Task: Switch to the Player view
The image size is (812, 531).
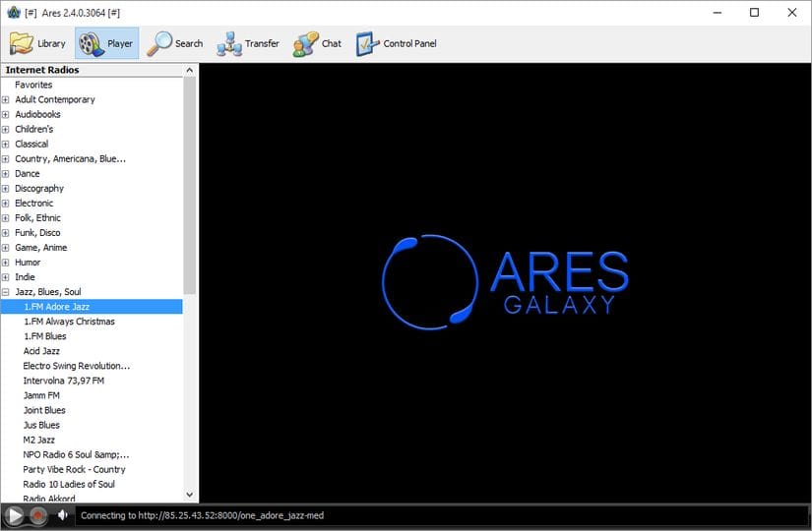Action: tap(106, 43)
